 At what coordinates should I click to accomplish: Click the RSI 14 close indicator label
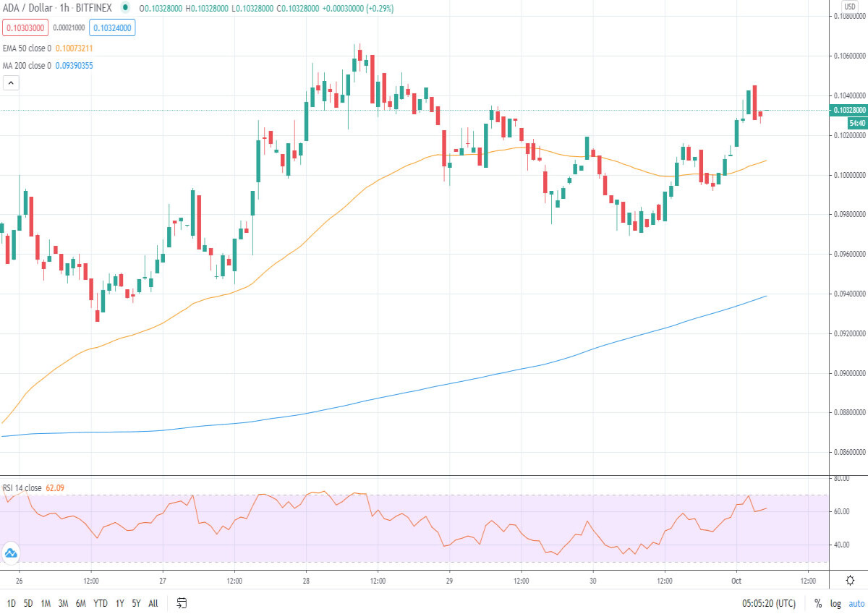tap(22, 488)
